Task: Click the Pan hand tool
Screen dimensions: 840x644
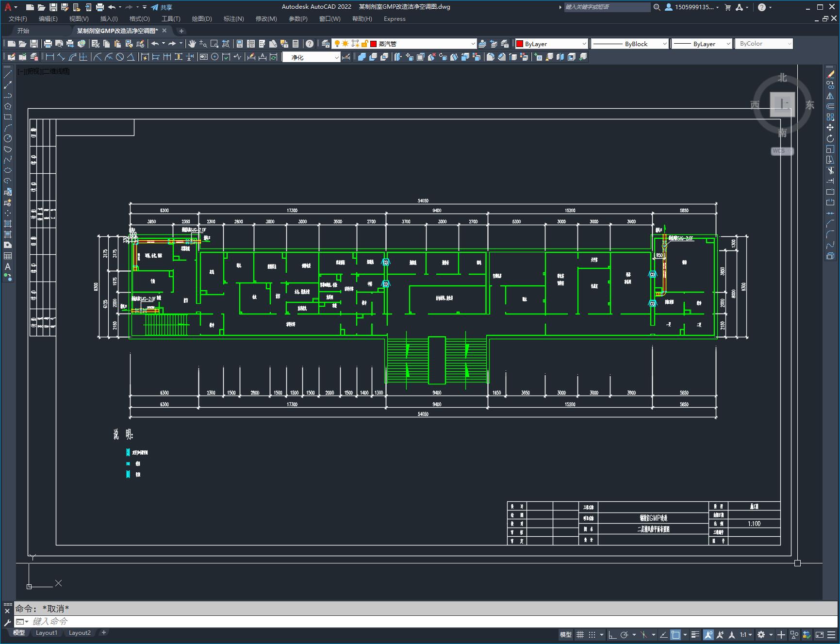Action: pyautogui.click(x=192, y=44)
